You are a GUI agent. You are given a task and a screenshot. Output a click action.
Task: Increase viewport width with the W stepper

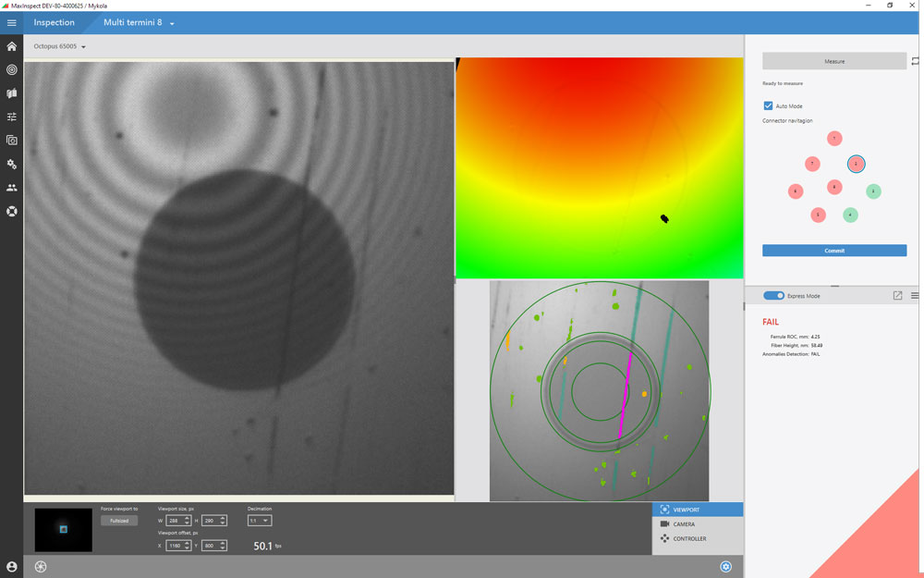(187, 517)
